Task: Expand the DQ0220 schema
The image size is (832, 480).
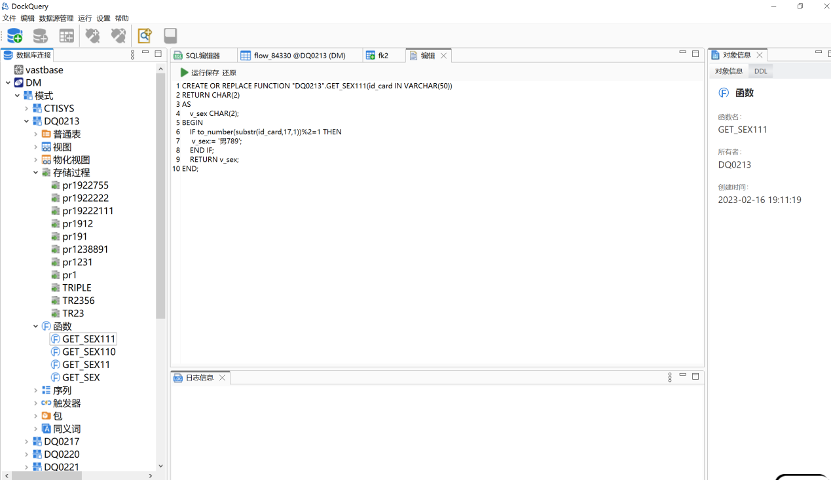Action: coord(27,454)
